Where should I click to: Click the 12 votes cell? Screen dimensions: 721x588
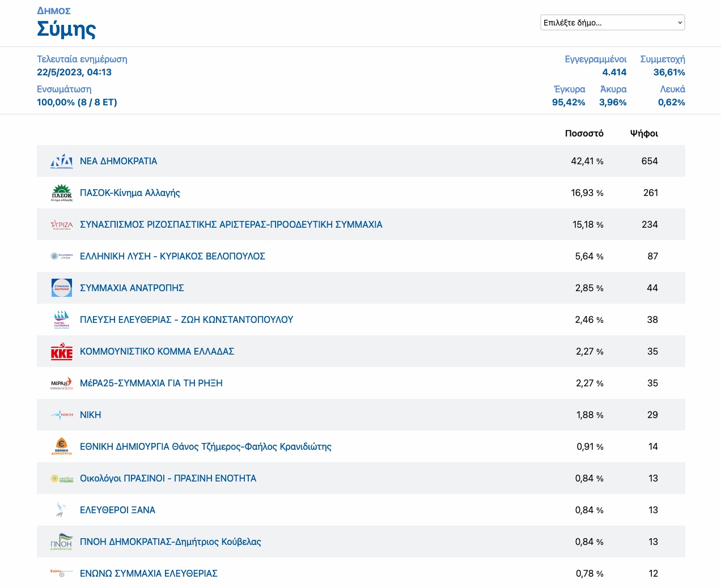(x=653, y=573)
